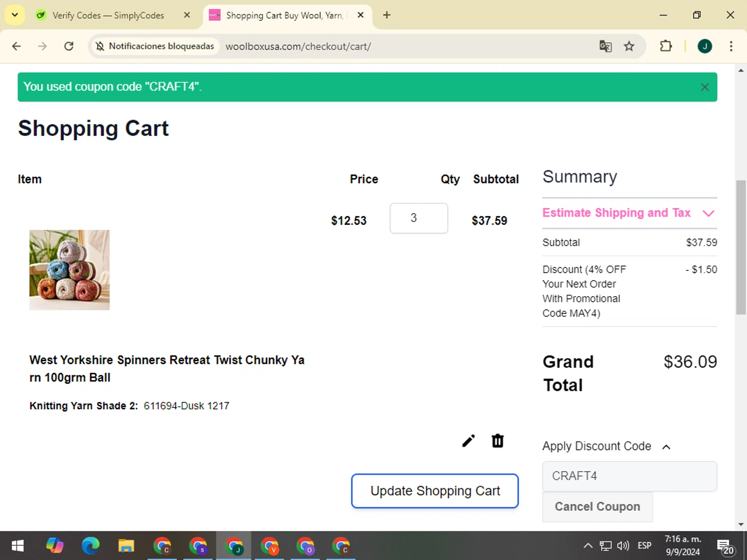Minimize the Chrome window

(x=663, y=15)
